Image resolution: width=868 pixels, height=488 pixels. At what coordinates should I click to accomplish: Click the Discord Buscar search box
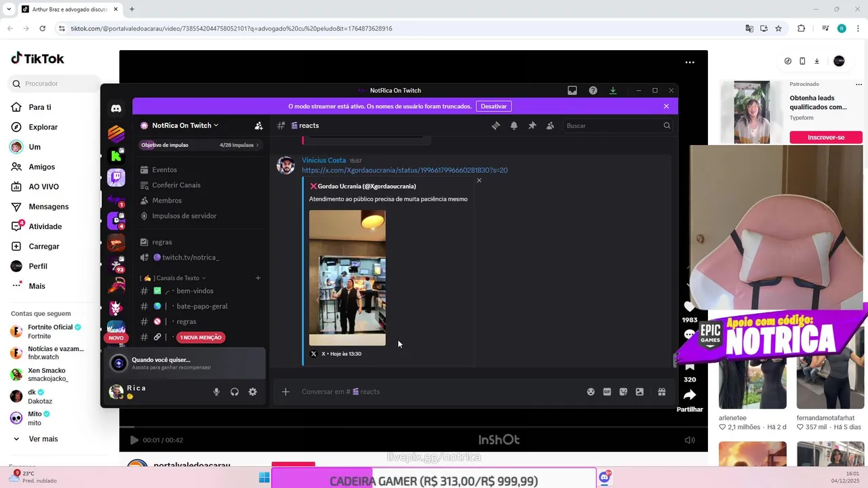[618, 125]
